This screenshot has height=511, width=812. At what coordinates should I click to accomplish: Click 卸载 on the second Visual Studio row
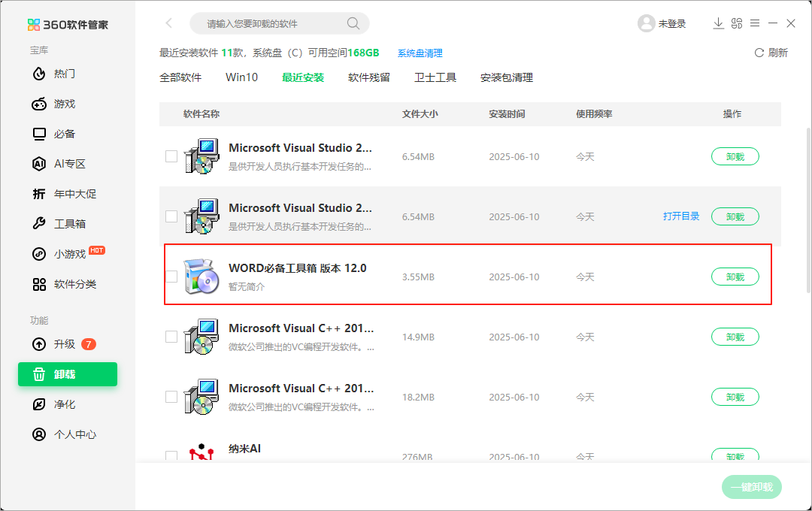pos(735,216)
